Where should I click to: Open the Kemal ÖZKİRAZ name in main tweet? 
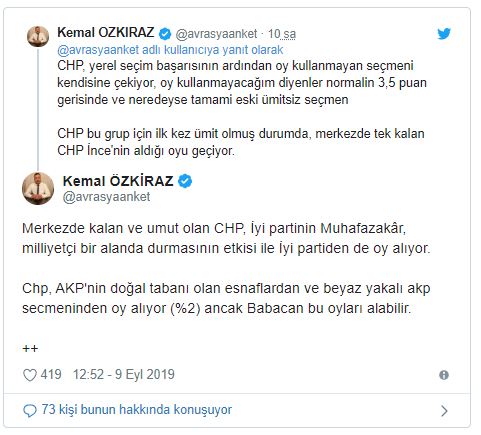pyautogui.click(x=118, y=181)
